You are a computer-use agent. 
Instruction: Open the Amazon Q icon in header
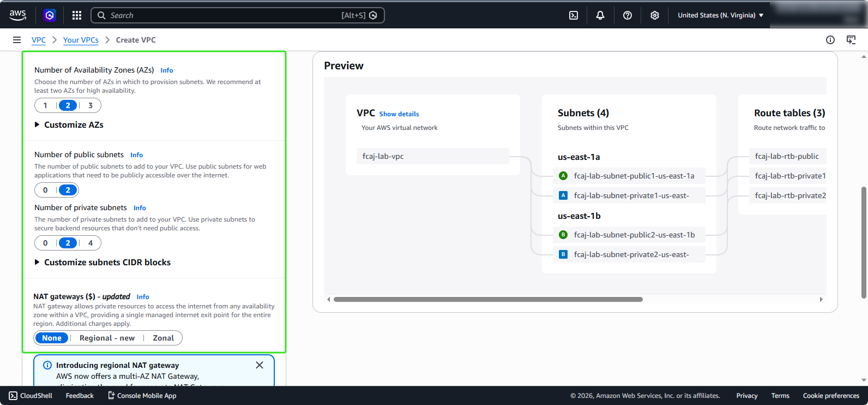[50, 15]
